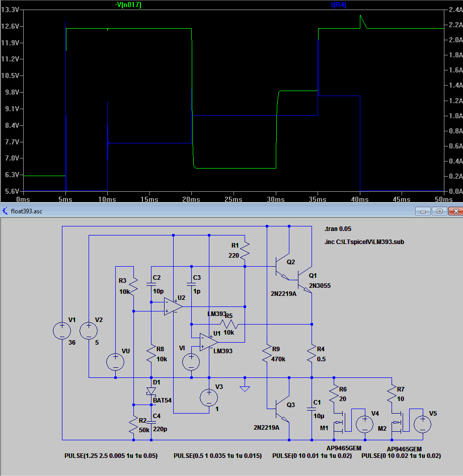Image resolution: width=463 pixels, height=476 pixels.
Task: Select resistor R3 symbol
Action: [x=133, y=286]
